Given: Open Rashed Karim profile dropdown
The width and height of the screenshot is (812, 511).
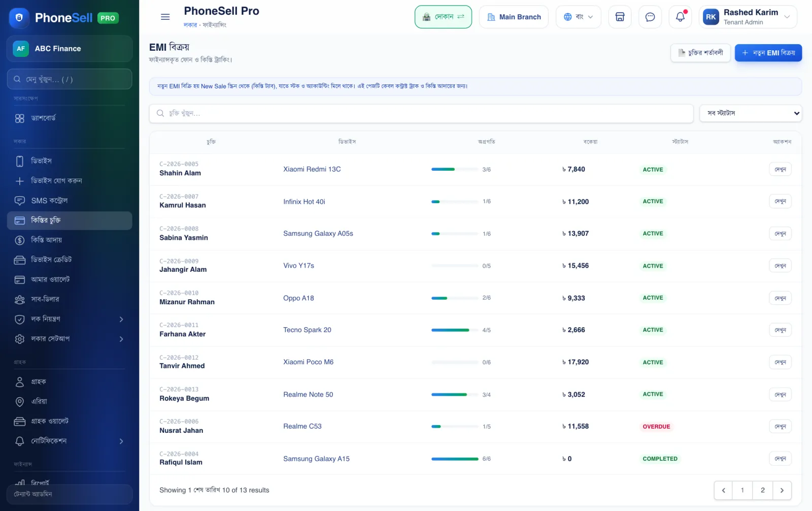Looking at the screenshot, I should tap(748, 17).
